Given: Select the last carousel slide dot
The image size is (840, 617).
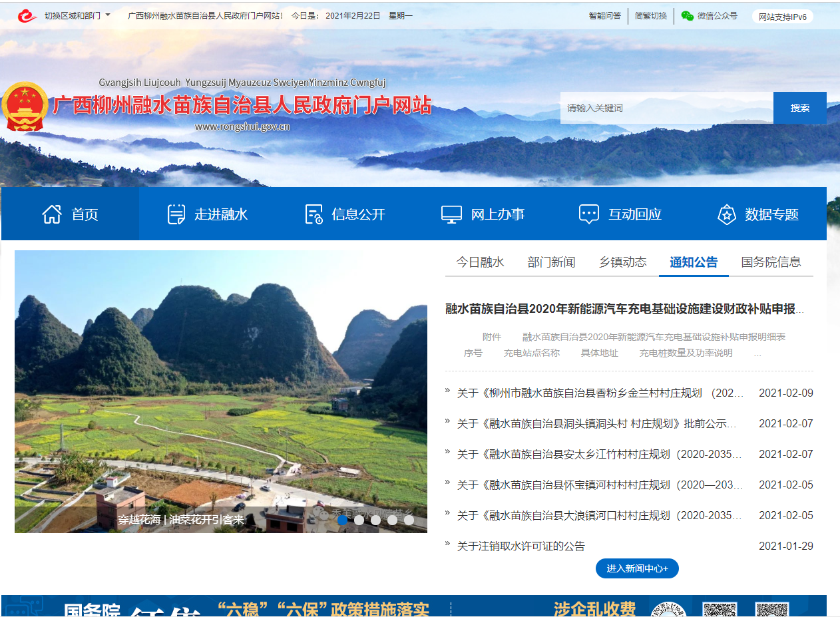Looking at the screenshot, I should [x=409, y=520].
